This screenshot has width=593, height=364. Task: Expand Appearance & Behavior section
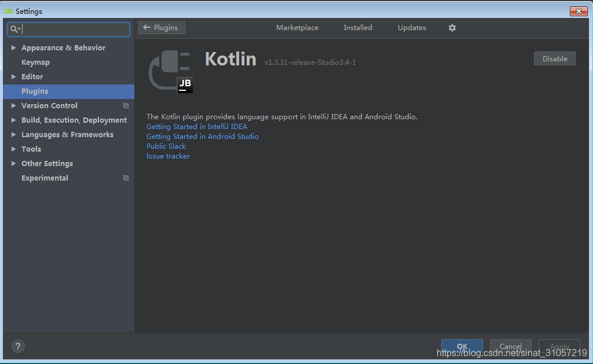click(14, 47)
